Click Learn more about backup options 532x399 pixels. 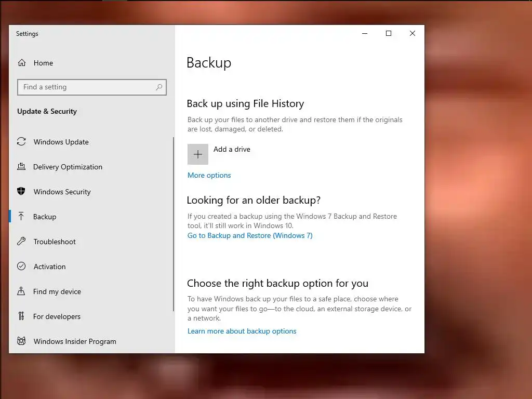click(x=242, y=331)
